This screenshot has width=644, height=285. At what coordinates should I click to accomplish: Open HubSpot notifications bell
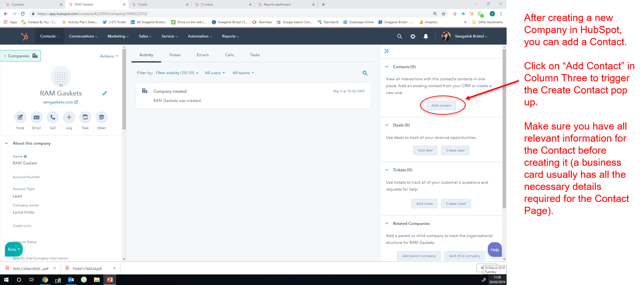426,37
